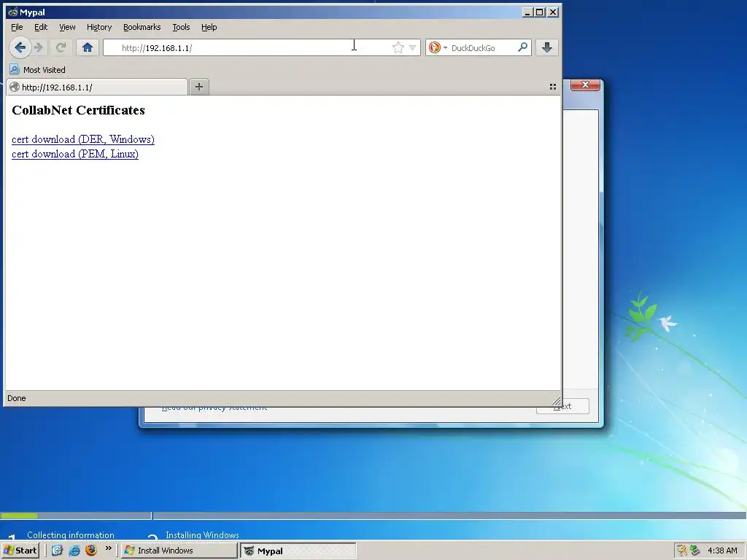Screen dimensions: 747x560
Task: Click the window resize grip corner
Action: click(557, 401)
